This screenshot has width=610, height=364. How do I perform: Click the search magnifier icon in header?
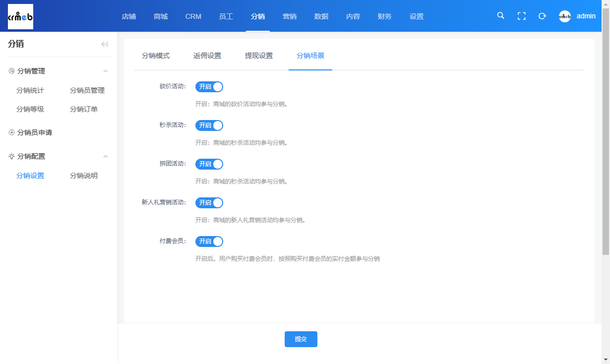click(x=501, y=16)
